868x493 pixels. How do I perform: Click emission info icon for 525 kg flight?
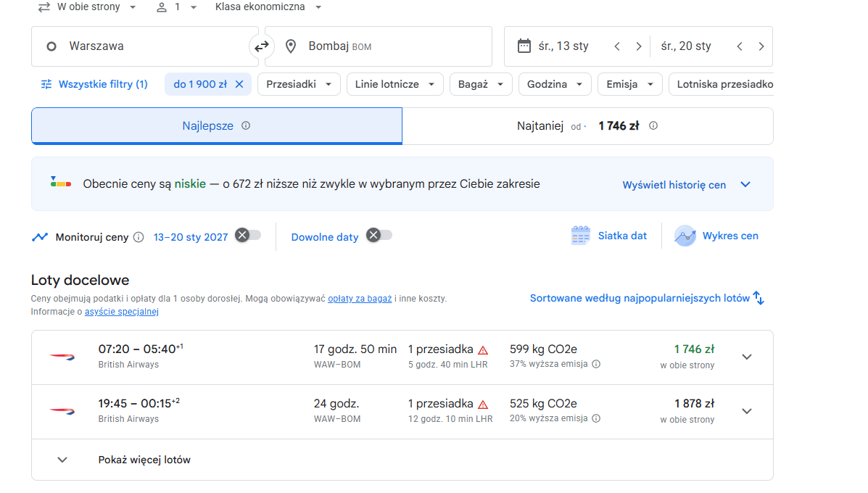tap(596, 418)
